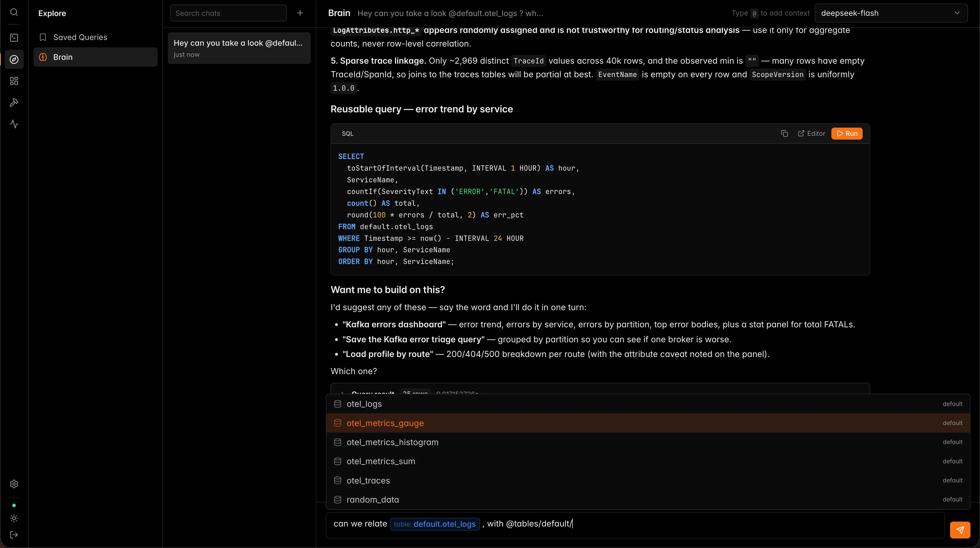Open the 'Hey can you take a look' chat
980x548 pixels.
239,48
